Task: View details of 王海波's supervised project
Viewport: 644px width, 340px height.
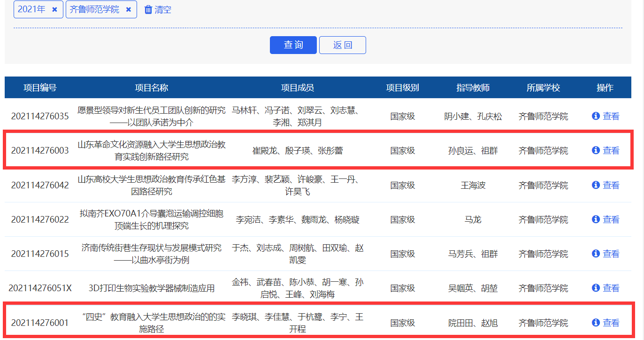Action: pyautogui.click(x=611, y=185)
